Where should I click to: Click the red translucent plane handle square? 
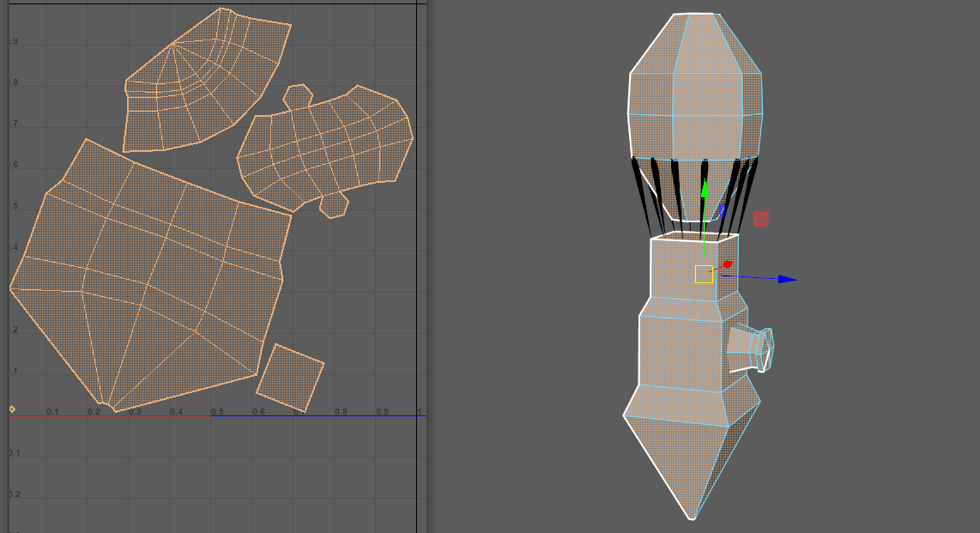pyautogui.click(x=760, y=219)
